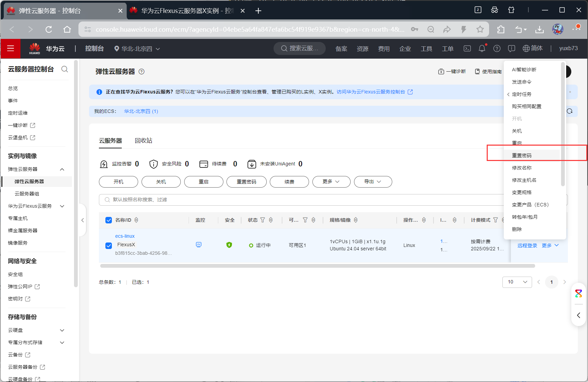Viewport: 588px width, 382px height.
Task: Open the ecs-linux instance link
Action: (125, 236)
